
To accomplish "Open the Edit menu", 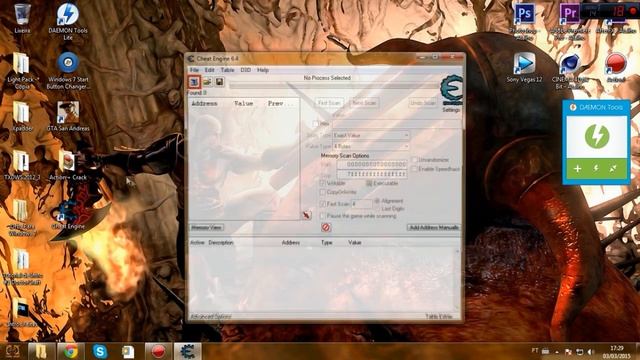I will [x=209, y=70].
